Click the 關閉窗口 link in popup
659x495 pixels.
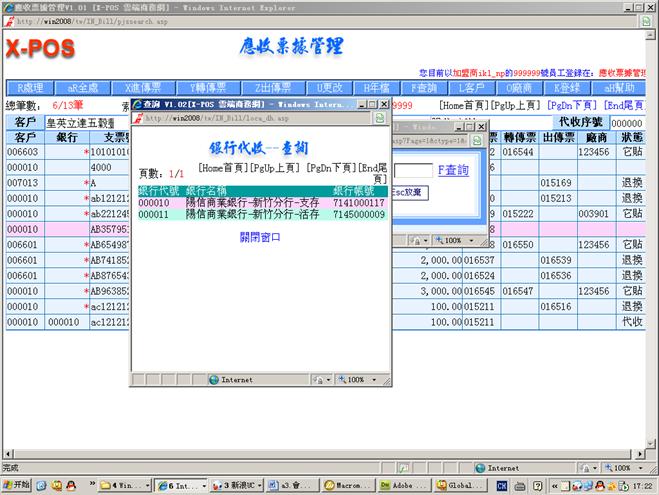coord(262,237)
